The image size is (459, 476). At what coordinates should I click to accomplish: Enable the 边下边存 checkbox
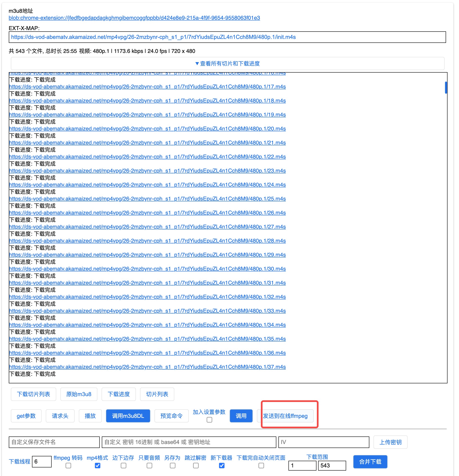124,466
